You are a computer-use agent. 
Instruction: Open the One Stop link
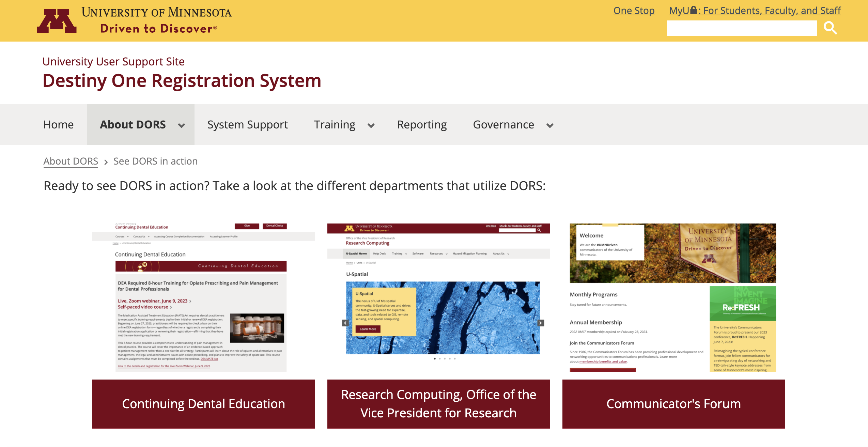[x=634, y=11]
